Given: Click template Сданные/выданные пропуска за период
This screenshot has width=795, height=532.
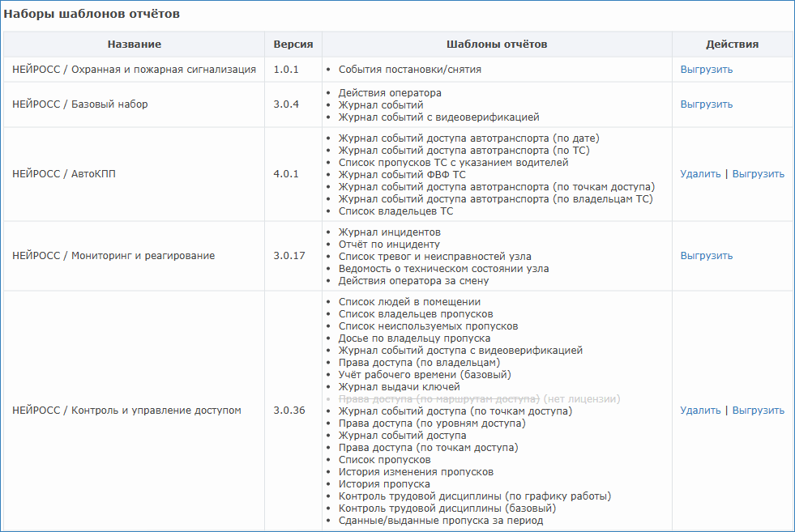Looking at the screenshot, I should (x=441, y=521).
